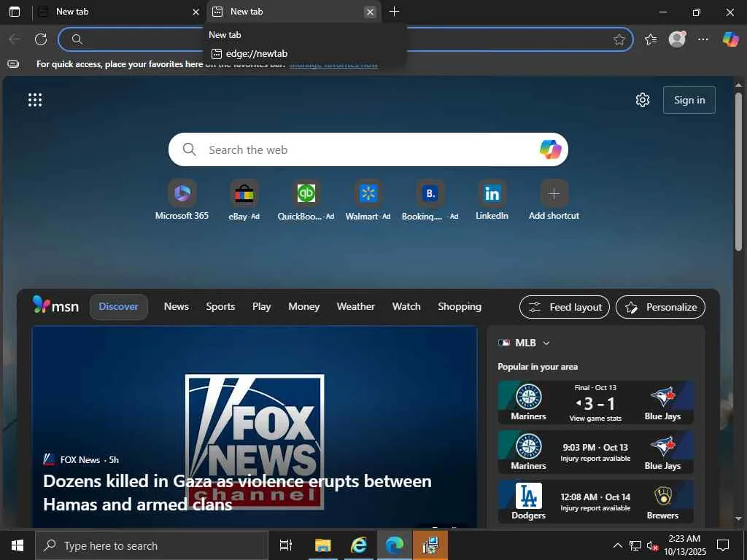
Task: Open a new tab with plus button
Action: coord(394,12)
